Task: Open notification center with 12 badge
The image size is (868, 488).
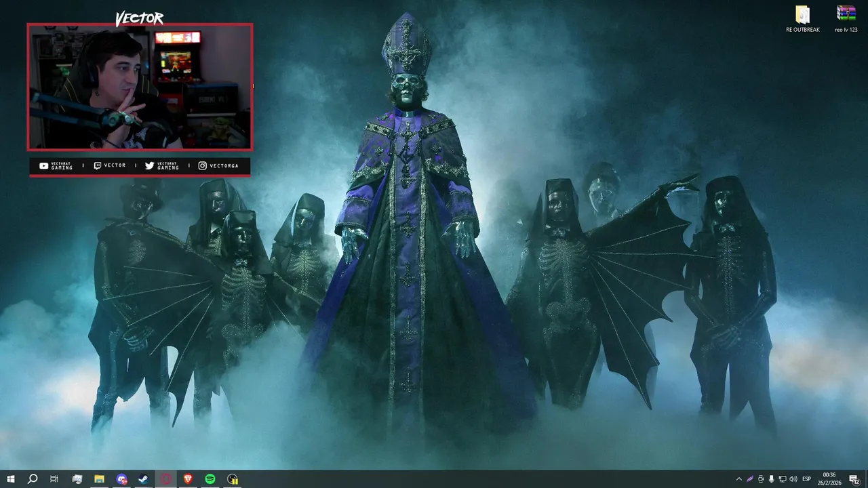Action: 854,479
